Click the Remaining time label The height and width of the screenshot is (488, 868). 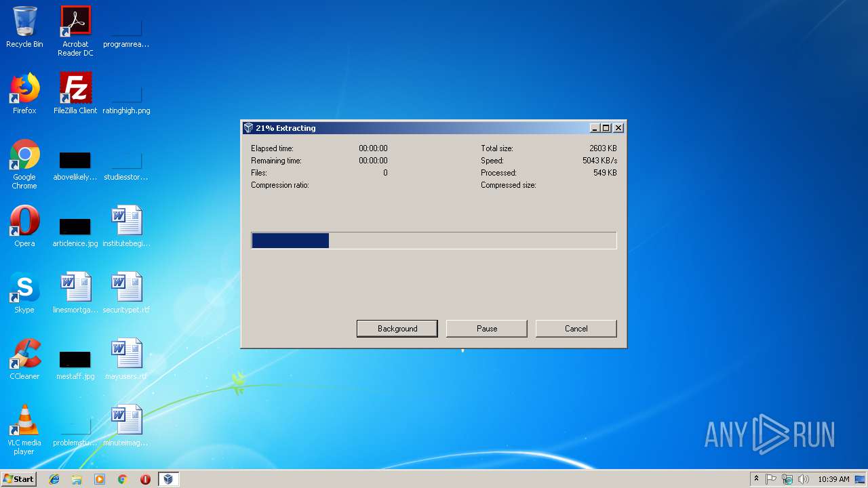(276, 161)
